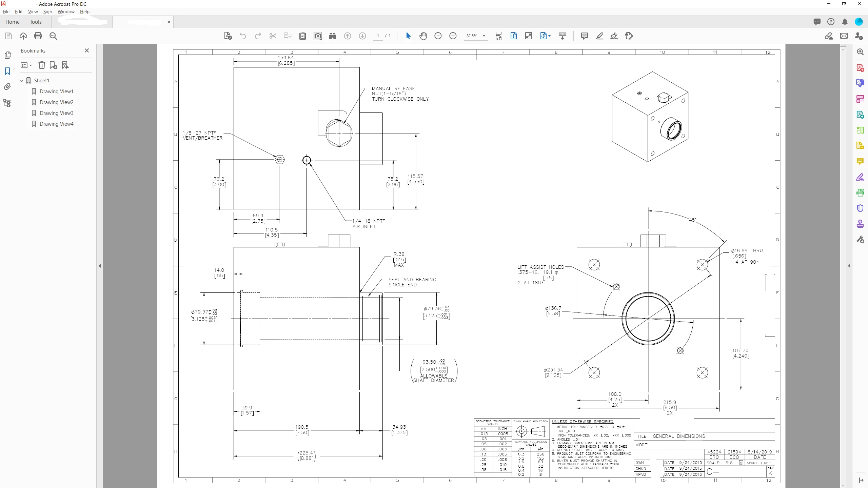Open the Help question mark icon

pos(831,22)
